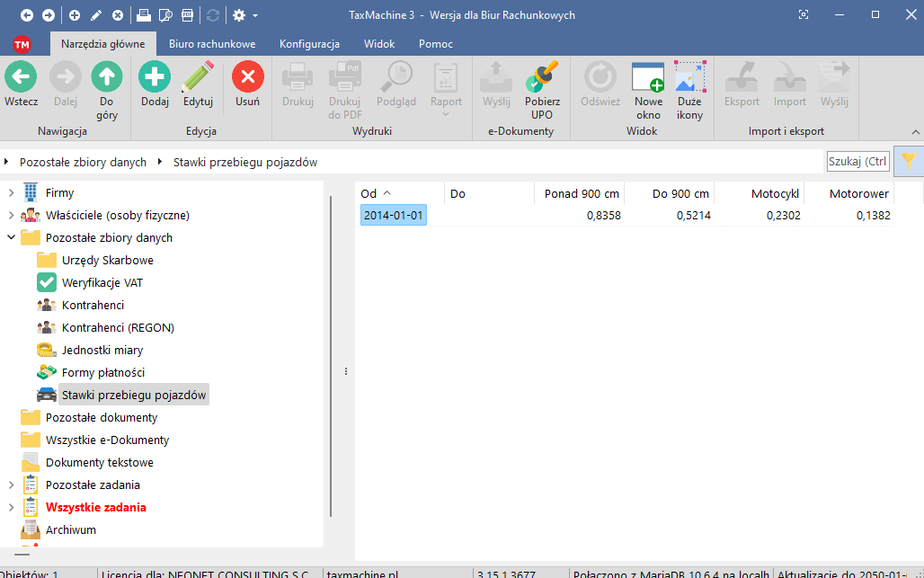Switch to the Biuro rachunkowe tab
The height and width of the screenshot is (578, 924).
pos(212,43)
